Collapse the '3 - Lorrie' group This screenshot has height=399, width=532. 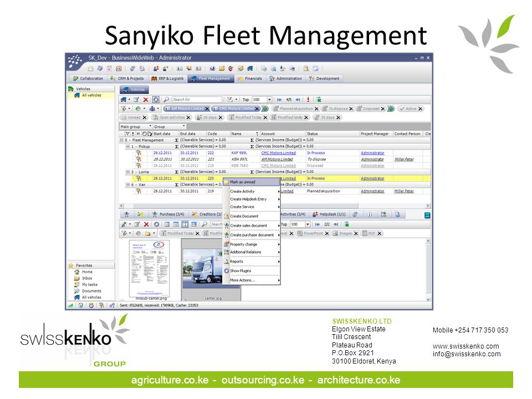[128, 172]
